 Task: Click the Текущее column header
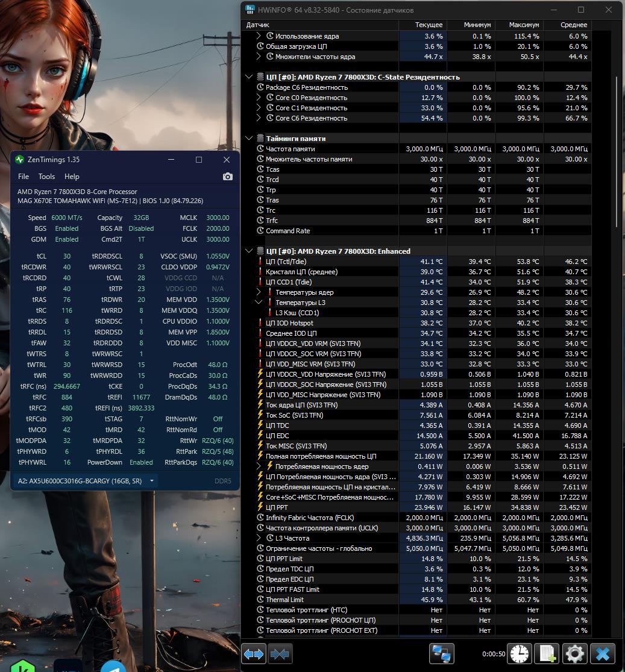[423, 25]
